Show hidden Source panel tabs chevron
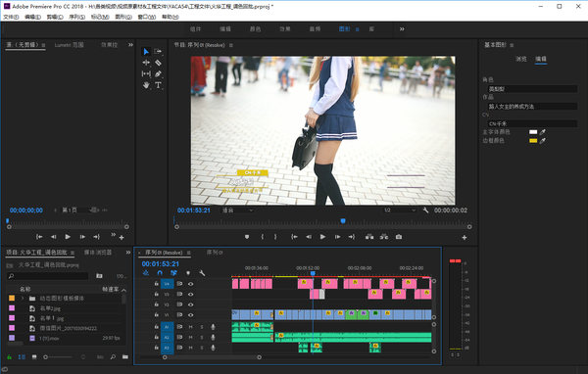 pyautogui.click(x=130, y=45)
